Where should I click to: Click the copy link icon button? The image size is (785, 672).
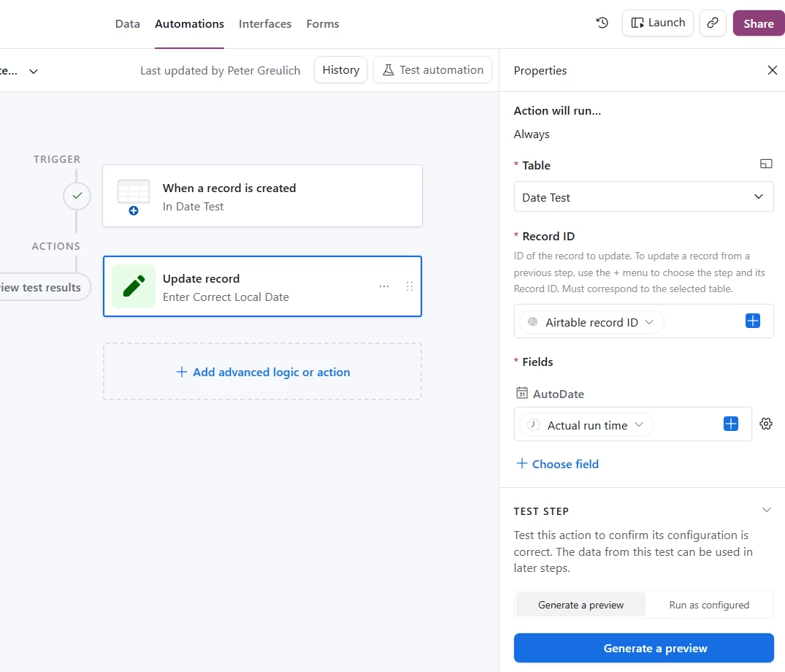713,23
